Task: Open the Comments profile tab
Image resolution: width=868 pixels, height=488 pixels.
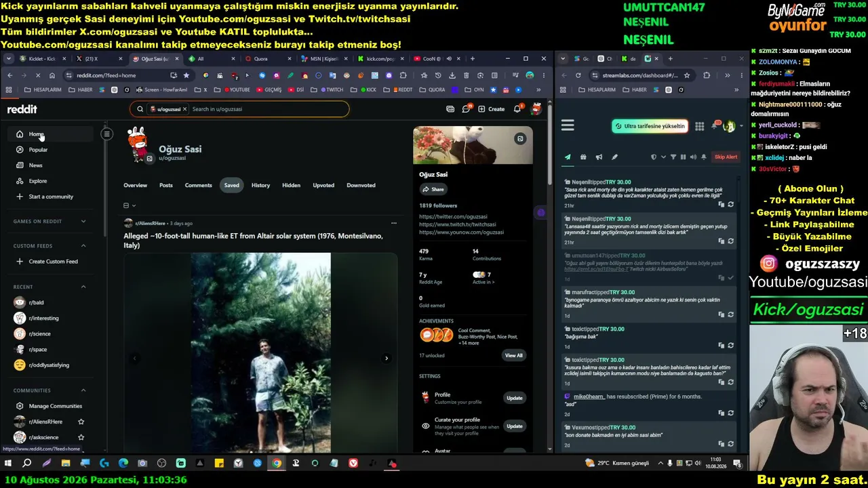Action: [199, 185]
